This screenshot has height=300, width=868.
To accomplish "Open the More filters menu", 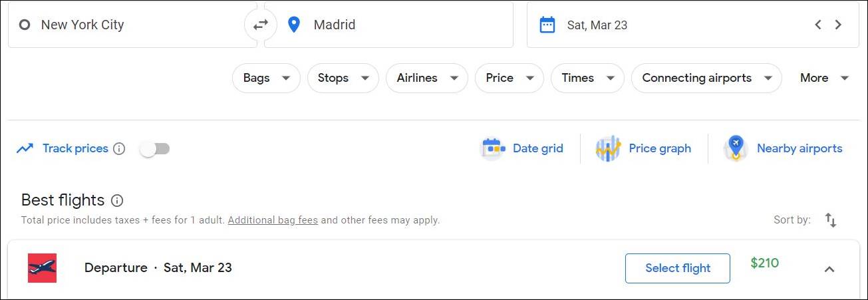I will pyautogui.click(x=824, y=78).
